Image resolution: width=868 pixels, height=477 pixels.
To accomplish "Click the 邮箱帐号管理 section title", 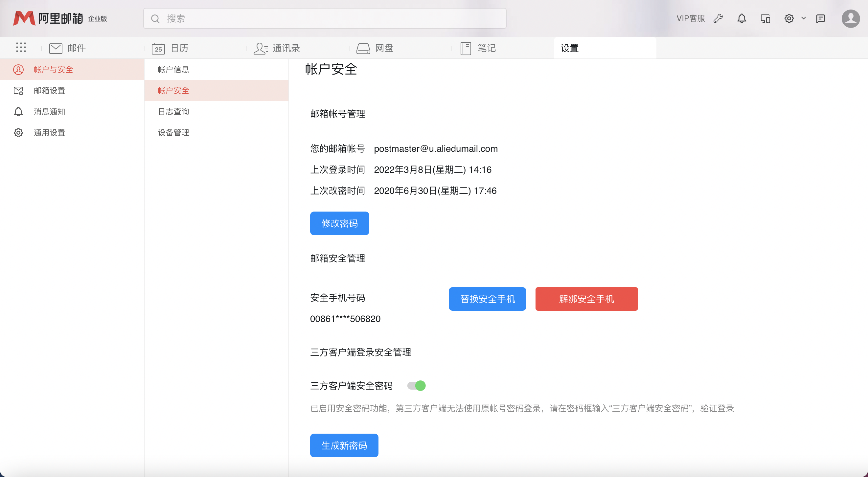I will pyautogui.click(x=338, y=114).
